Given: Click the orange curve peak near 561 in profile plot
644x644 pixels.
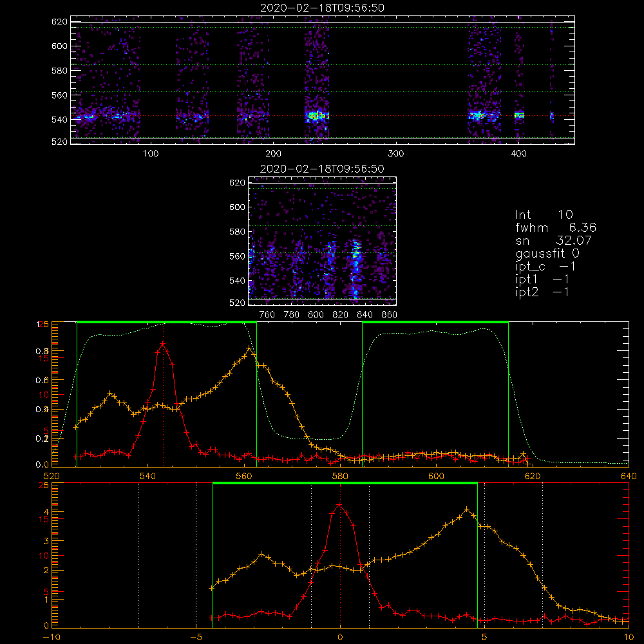Looking at the screenshot, I should coord(249,348).
